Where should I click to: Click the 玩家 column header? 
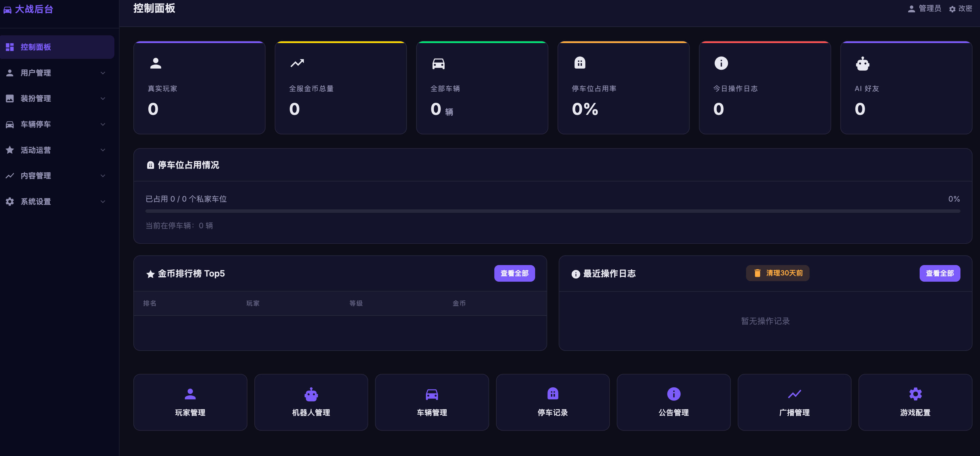[253, 303]
